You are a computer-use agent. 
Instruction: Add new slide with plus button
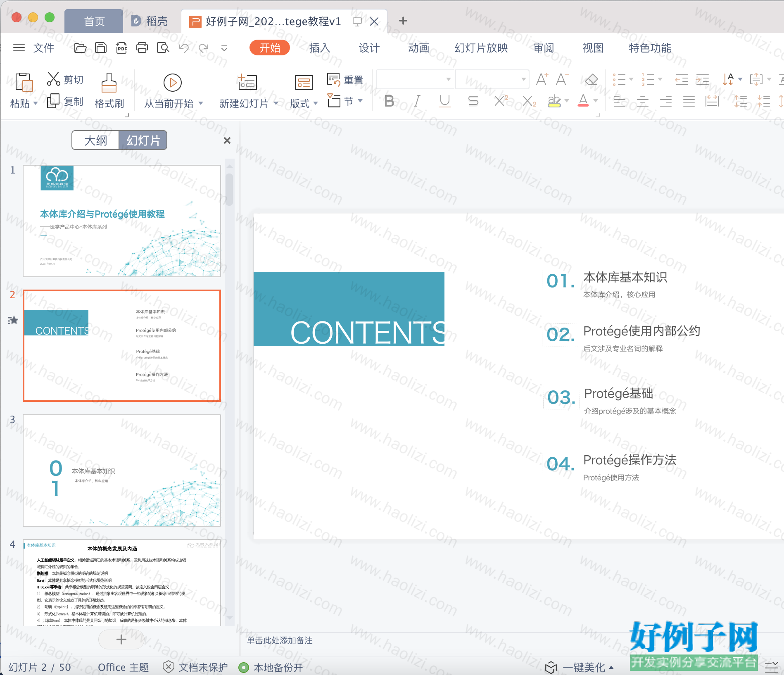tap(121, 639)
